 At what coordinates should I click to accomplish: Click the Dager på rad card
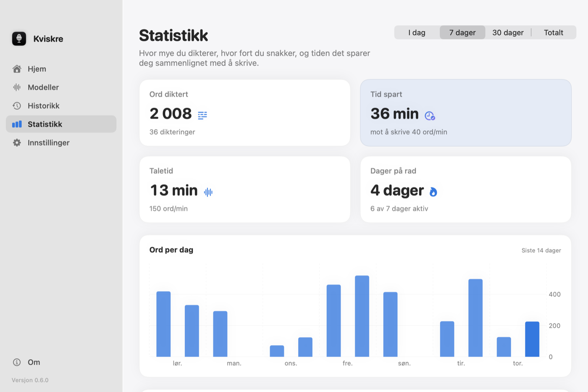[466, 189]
